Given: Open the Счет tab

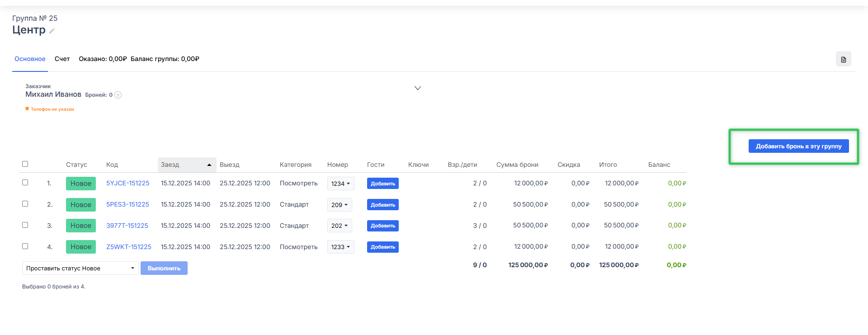Looking at the screenshot, I should click(62, 59).
